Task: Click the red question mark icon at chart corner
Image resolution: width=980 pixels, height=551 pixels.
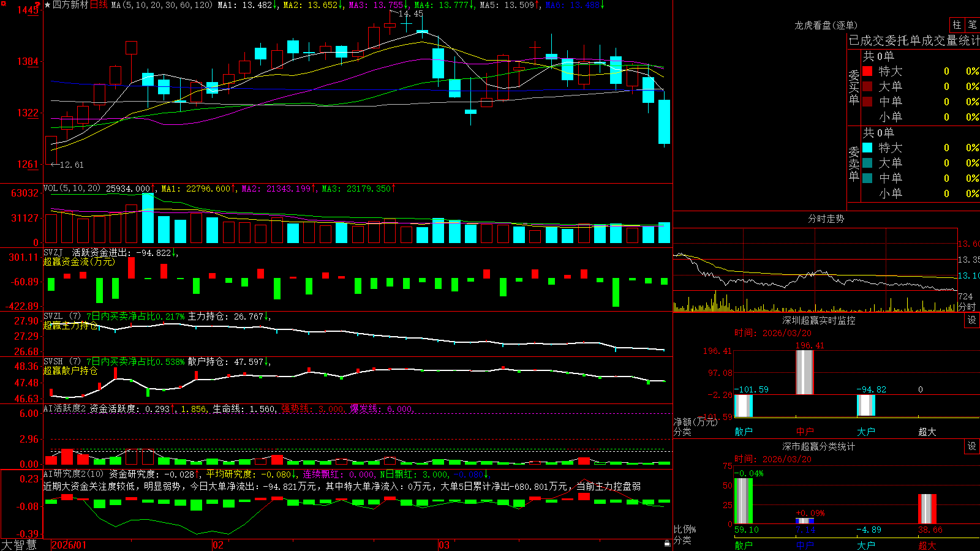Action: pyautogui.click(x=38, y=5)
